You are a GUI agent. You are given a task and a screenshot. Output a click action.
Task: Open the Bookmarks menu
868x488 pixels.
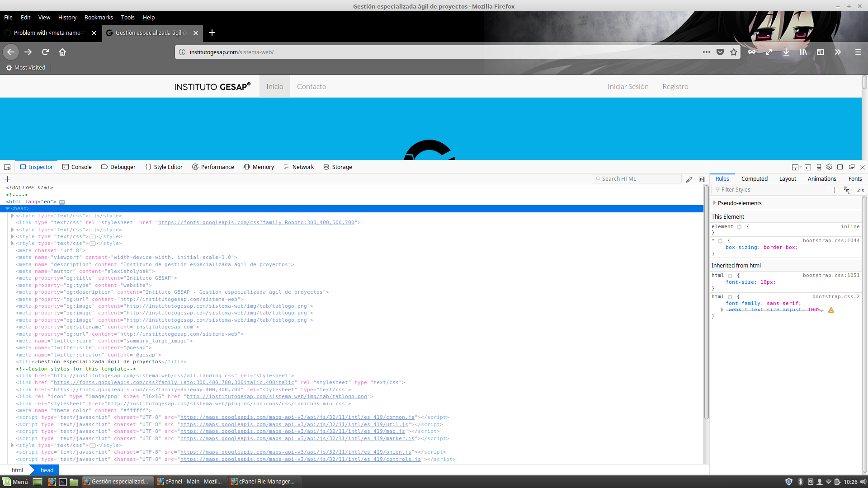[x=99, y=18]
